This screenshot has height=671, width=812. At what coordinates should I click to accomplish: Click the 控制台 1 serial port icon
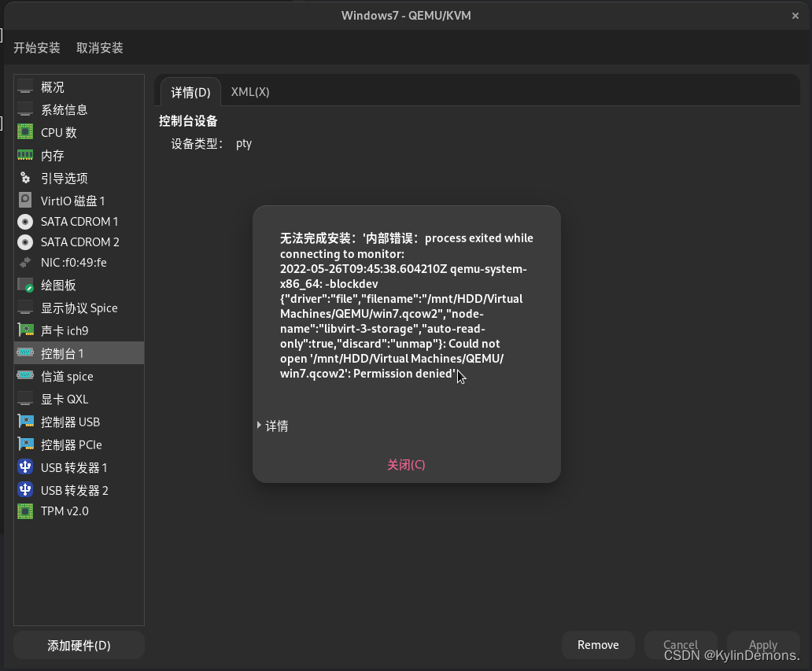(x=25, y=352)
